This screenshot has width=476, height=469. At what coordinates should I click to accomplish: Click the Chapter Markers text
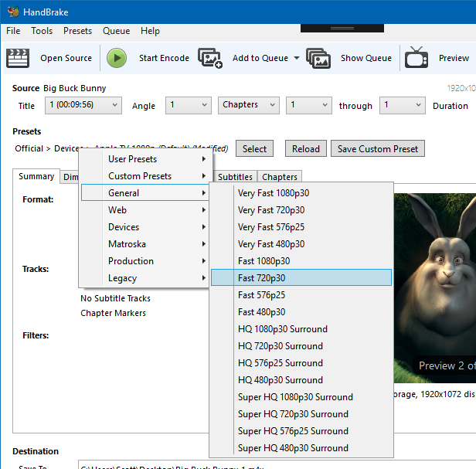pos(113,313)
